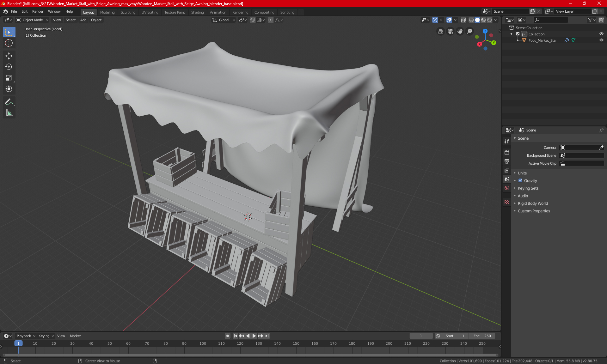Switch to orthographic view grid icon
Screen dimensions: 607x364
point(440,31)
